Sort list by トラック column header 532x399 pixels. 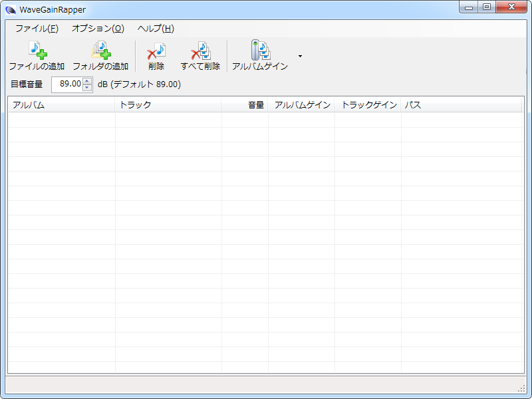coord(168,105)
